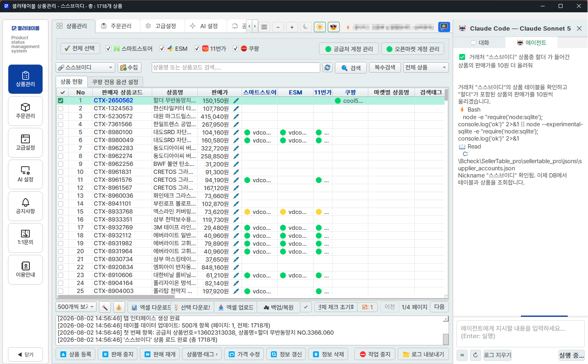Image resolution: width=588 pixels, height=364 pixels.
Task: Open the 스스브이디 supplier dropdown
Action: pos(85,67)
